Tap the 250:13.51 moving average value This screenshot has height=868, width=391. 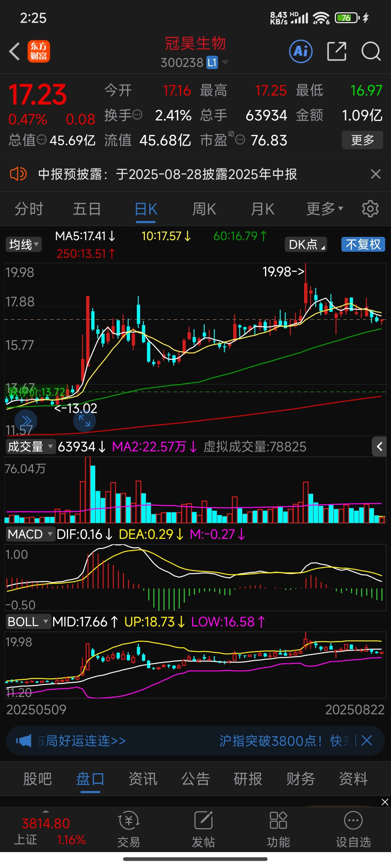pyautogui.click(x=86, y=254)
